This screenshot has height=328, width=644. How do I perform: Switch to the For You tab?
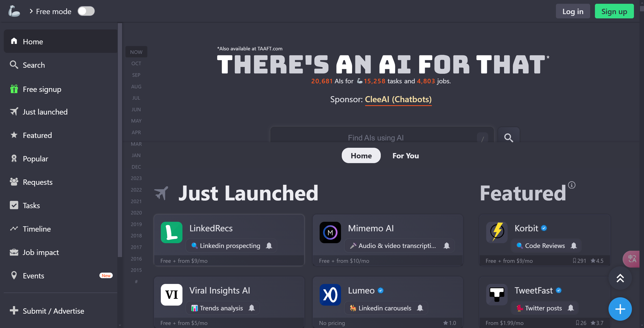pyautogui.click(x=406, y=156)
